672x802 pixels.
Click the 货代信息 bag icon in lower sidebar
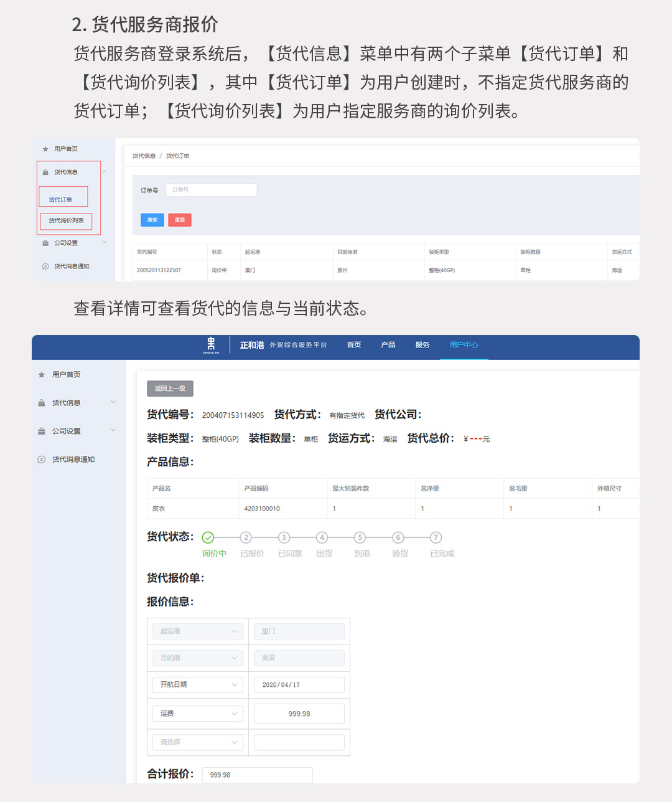tap(42, 403)
